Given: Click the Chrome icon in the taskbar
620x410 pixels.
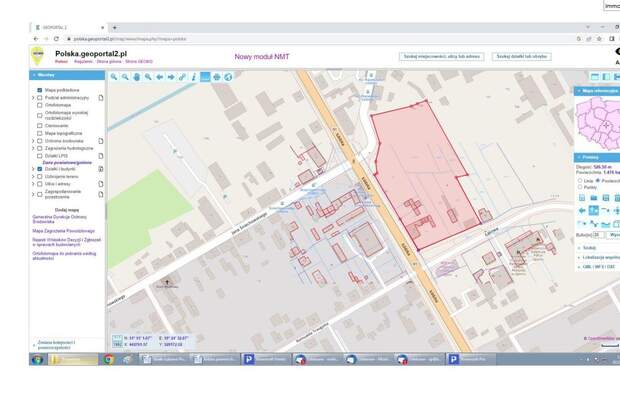Looking at the screenshot, I should coord(108,359).
